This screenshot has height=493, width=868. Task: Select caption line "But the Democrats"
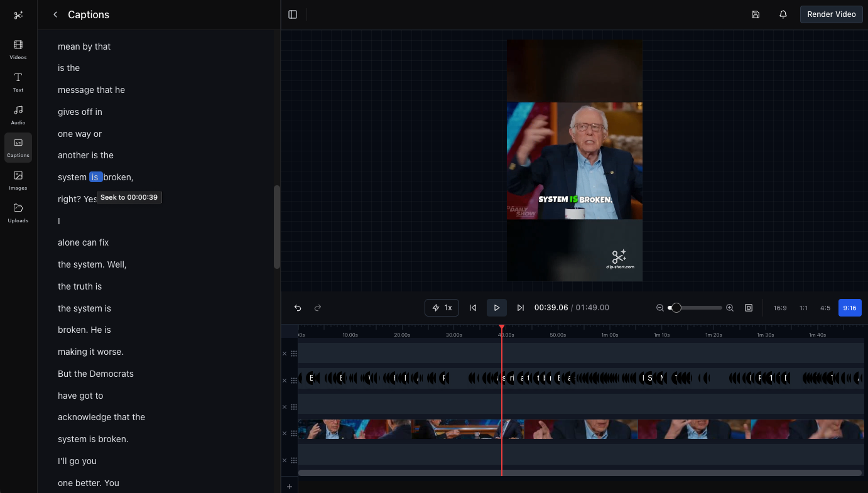(x=95, y=374)
